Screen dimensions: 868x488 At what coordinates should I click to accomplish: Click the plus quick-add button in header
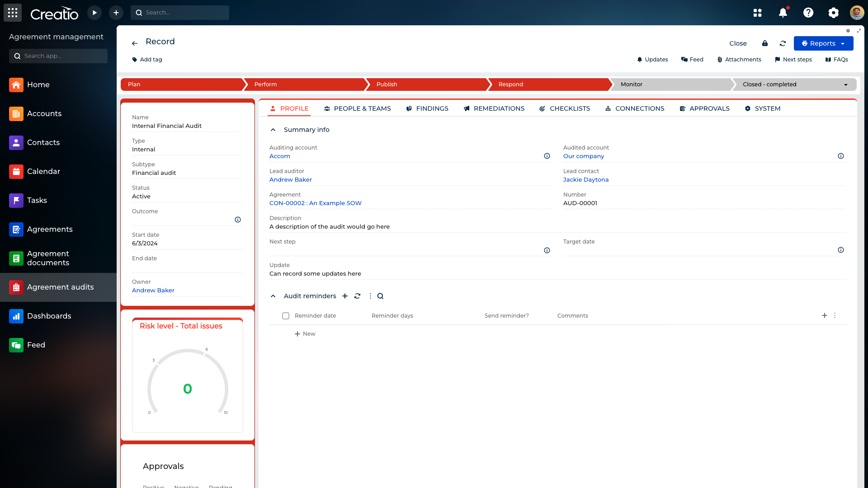tap(116, 13)
